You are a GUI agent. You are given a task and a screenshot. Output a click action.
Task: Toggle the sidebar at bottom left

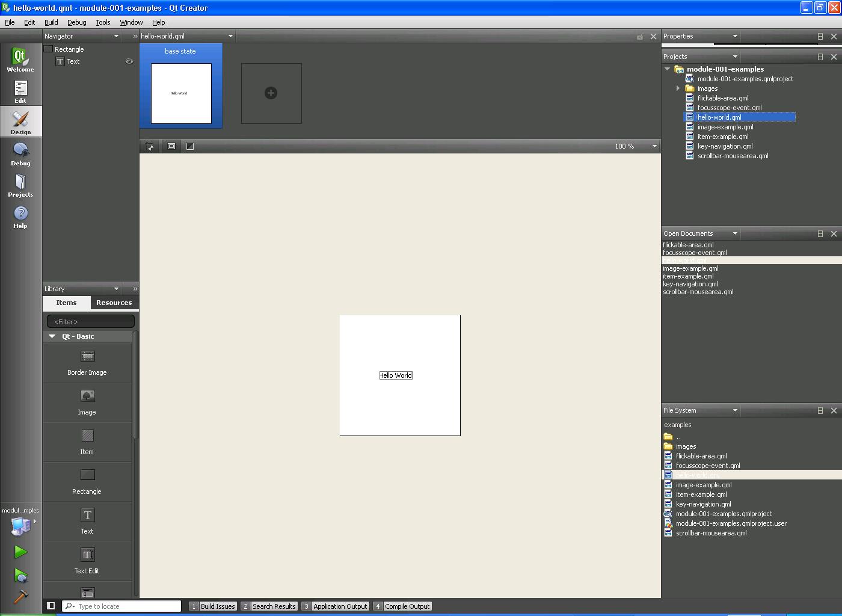pos(51,606)
